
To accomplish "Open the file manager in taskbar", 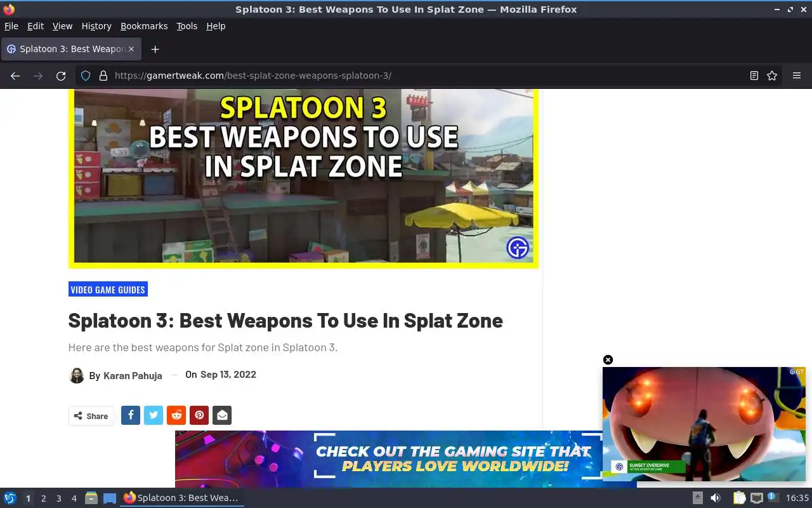I will (x=91, y=498).
